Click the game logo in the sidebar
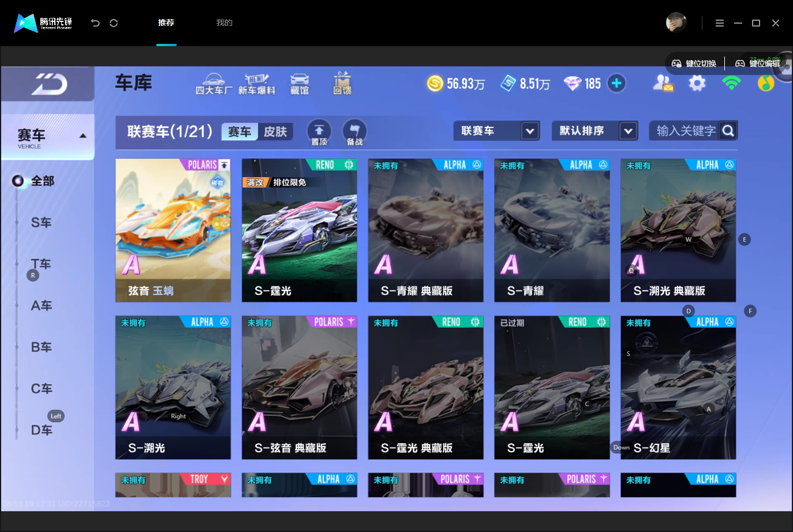 click(x=50, y=84)
